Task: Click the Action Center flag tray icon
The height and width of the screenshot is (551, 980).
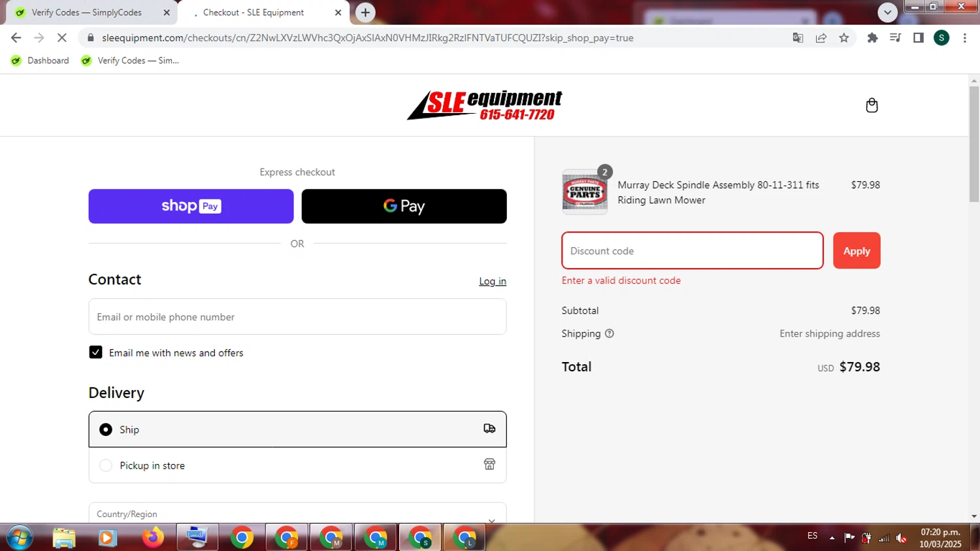Action: 849,538
